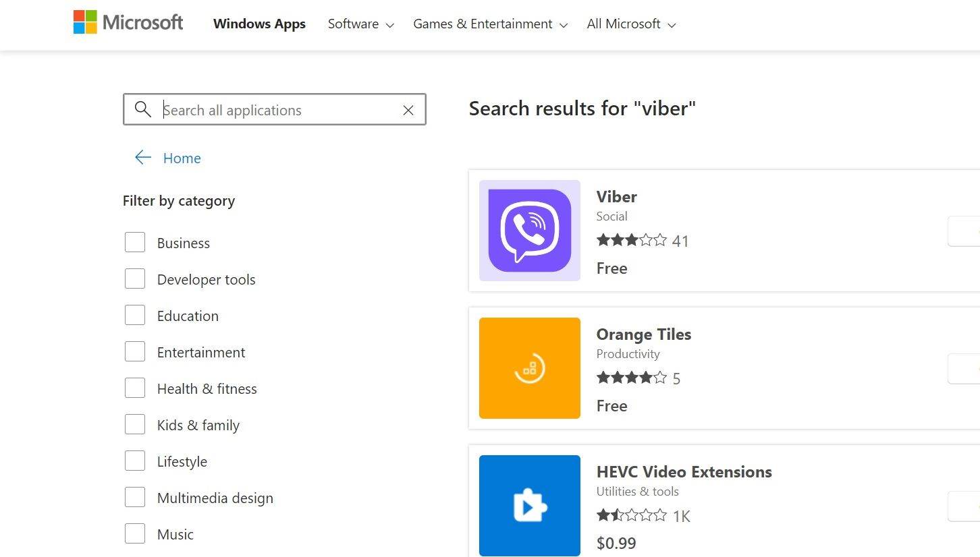
Task: Tick the Entertainment checkbox
Action: (135, 351)
